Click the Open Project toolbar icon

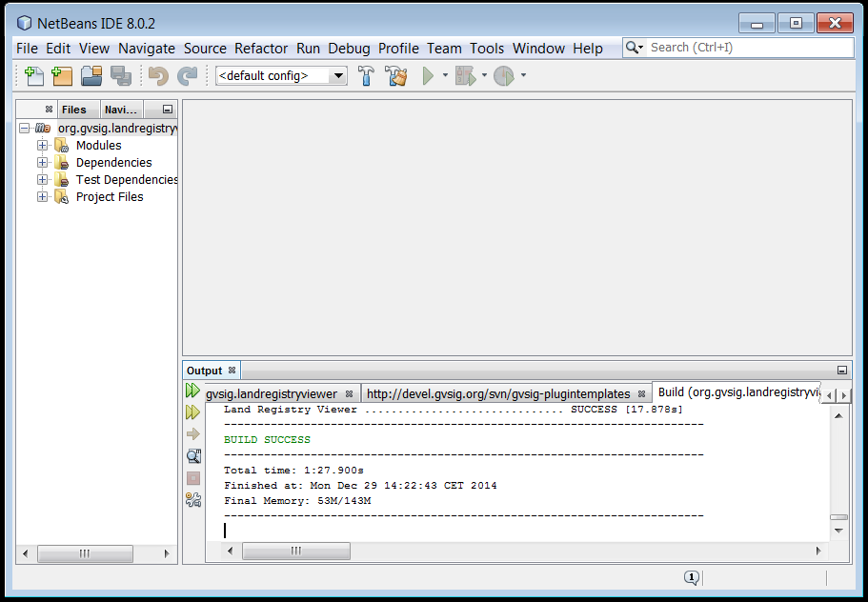click(91, 76)
